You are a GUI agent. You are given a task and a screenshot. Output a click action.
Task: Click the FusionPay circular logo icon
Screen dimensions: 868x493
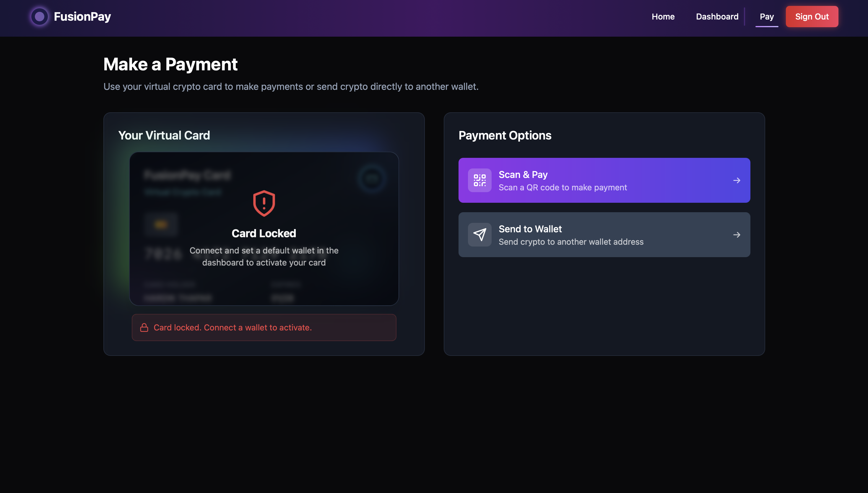click(40, 17)
